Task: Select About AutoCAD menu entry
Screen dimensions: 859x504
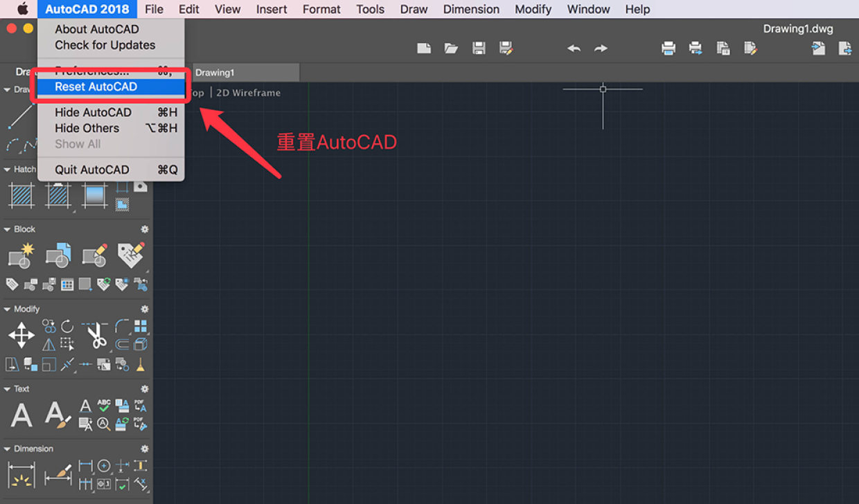Action: [111, 29]
